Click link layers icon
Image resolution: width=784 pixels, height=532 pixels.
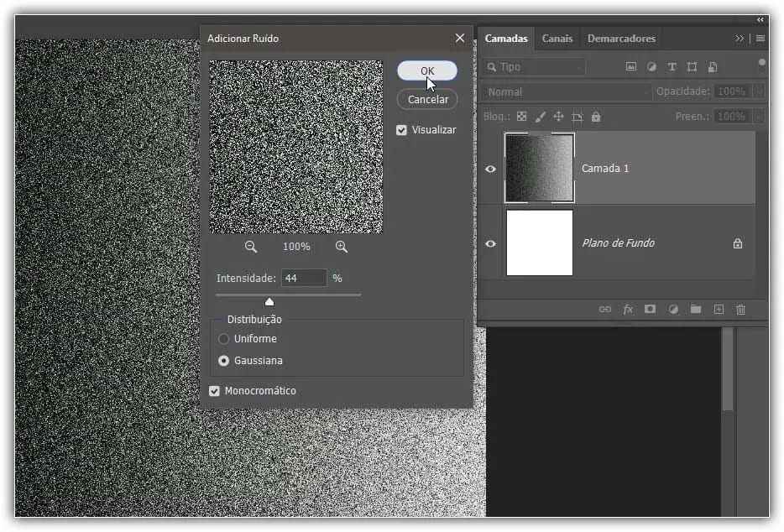click(x=605, y=309)
